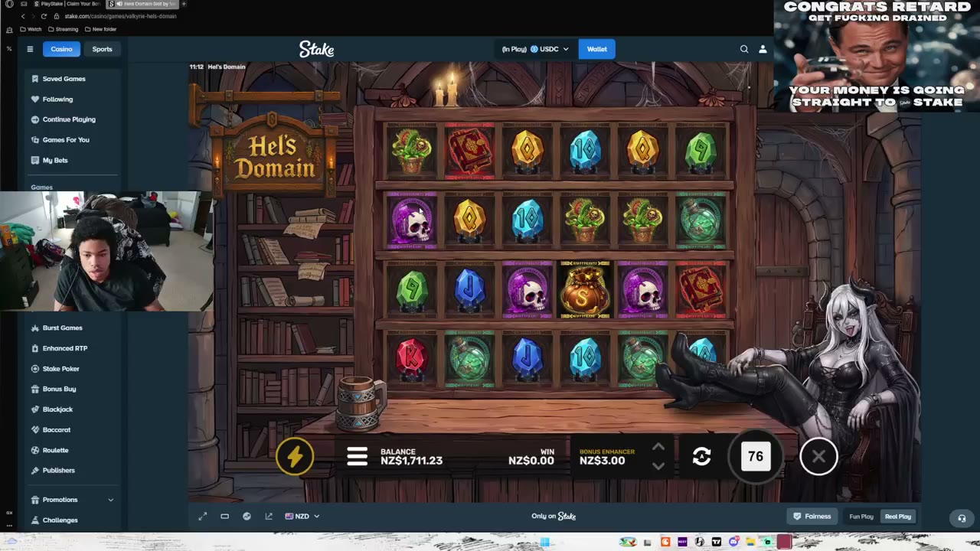This screenshot has width=980, height=551.
Task: Increase bet with the up arrow
Action: (x=658, y=447)
